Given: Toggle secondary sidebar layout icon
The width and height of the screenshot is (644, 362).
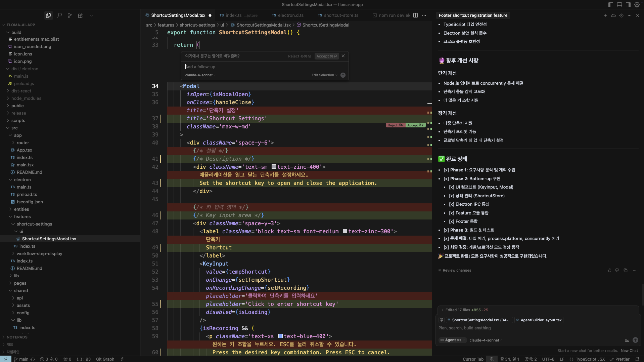Looking at the screenshot, I should [628, 5].
